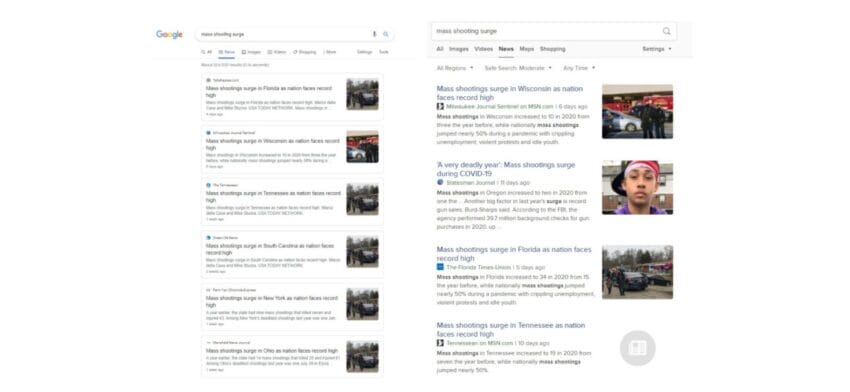Click Florida Times-Union source favicon
This screenshot has width=850, height=392.
point(440,267)
